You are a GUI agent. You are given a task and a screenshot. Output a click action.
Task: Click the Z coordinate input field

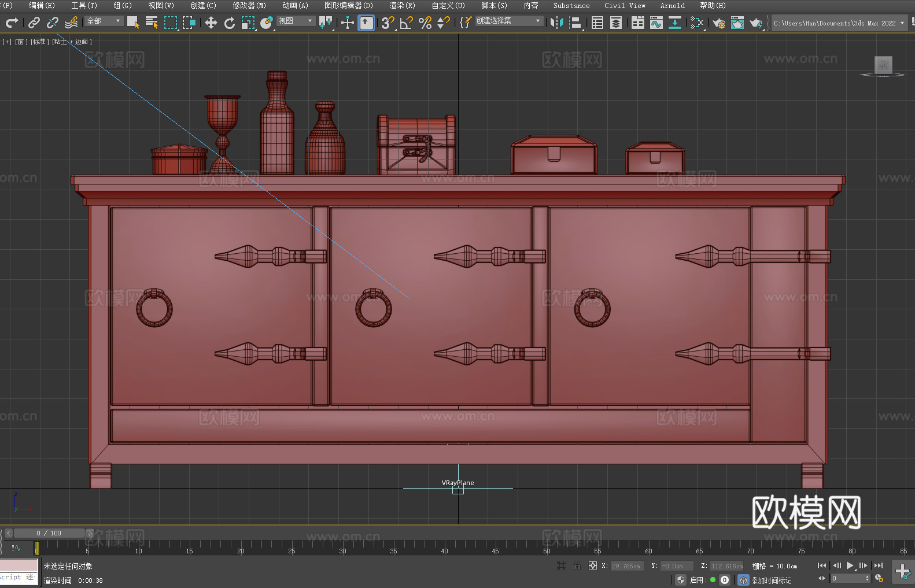(727, 566)
